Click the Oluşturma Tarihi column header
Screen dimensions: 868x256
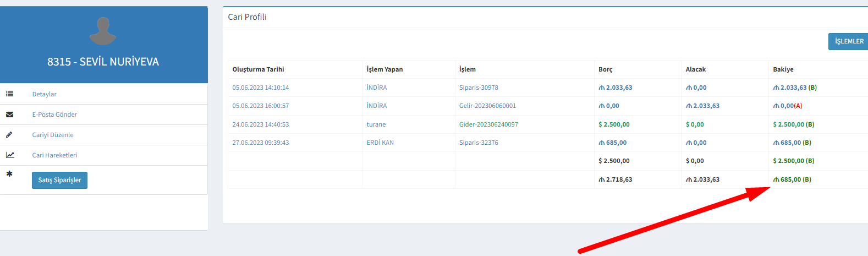click(x=258, y=69)
